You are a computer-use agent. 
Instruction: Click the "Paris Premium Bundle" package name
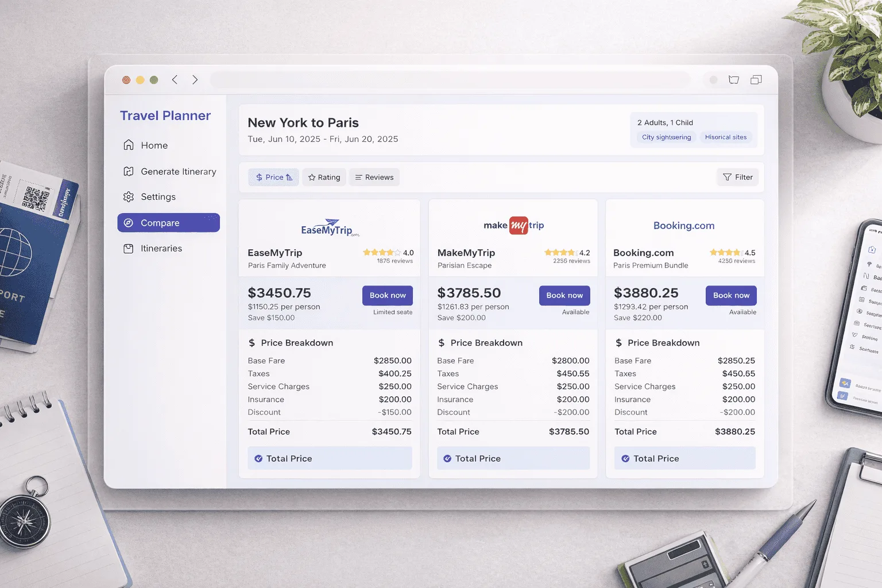point(651,265)
